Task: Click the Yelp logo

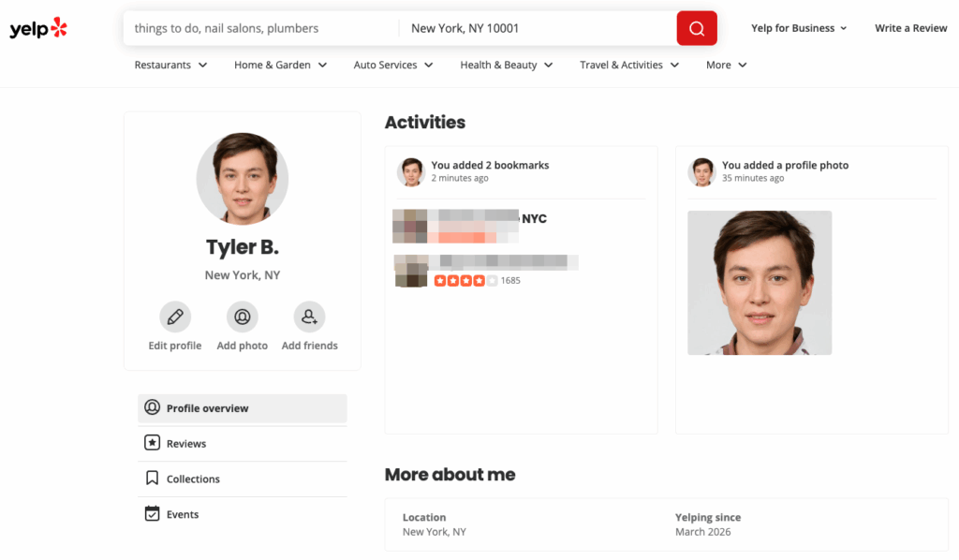Action: (38, 28)
